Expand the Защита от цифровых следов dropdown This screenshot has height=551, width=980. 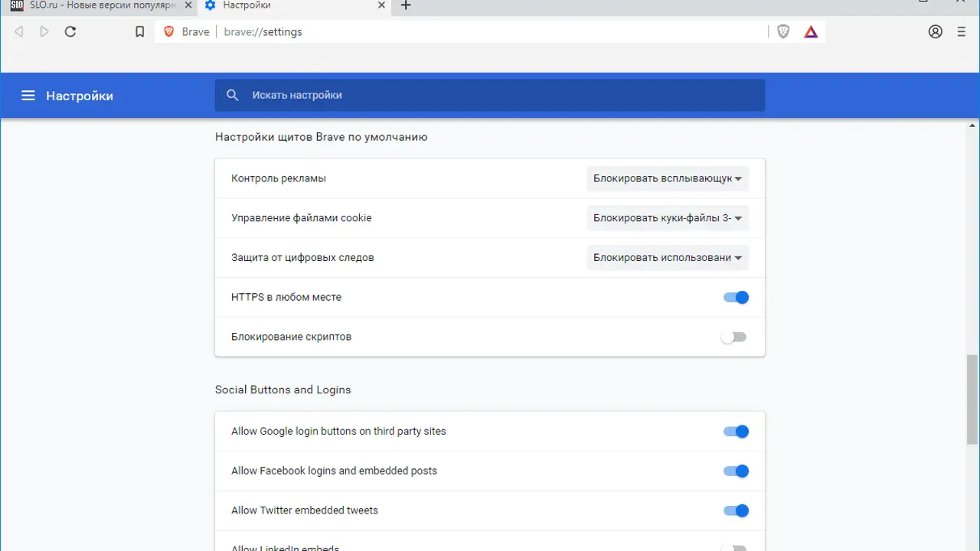pyautogui.click(x=667, y=258)
